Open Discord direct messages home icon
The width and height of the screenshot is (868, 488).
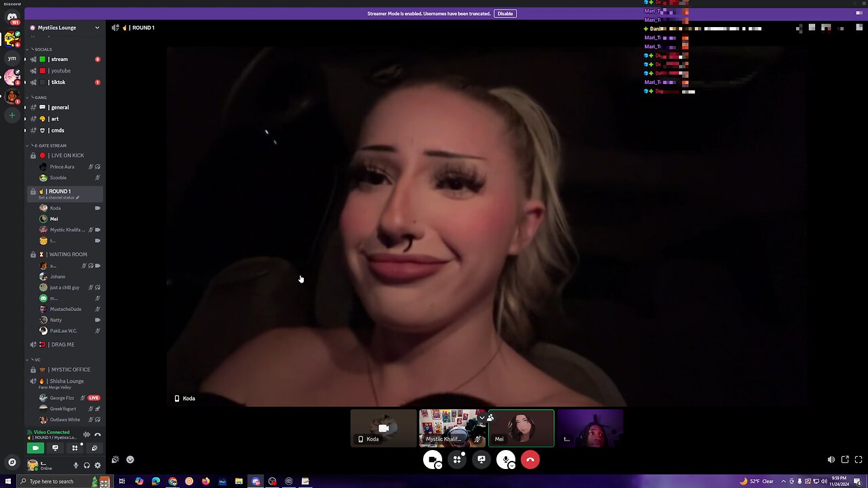pos(12,18)
